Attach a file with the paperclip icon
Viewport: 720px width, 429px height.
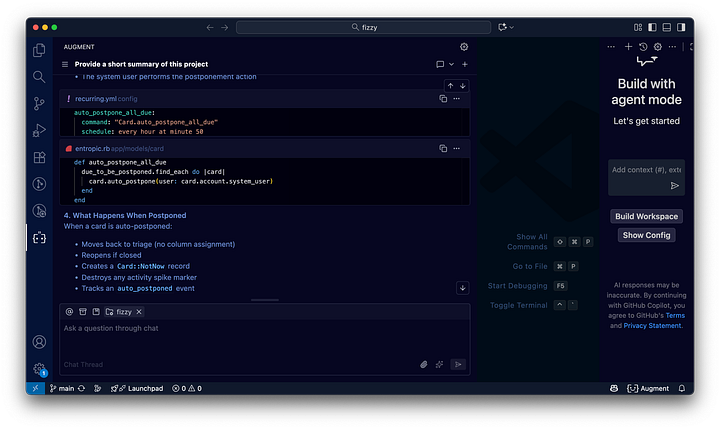pos(424,364)
